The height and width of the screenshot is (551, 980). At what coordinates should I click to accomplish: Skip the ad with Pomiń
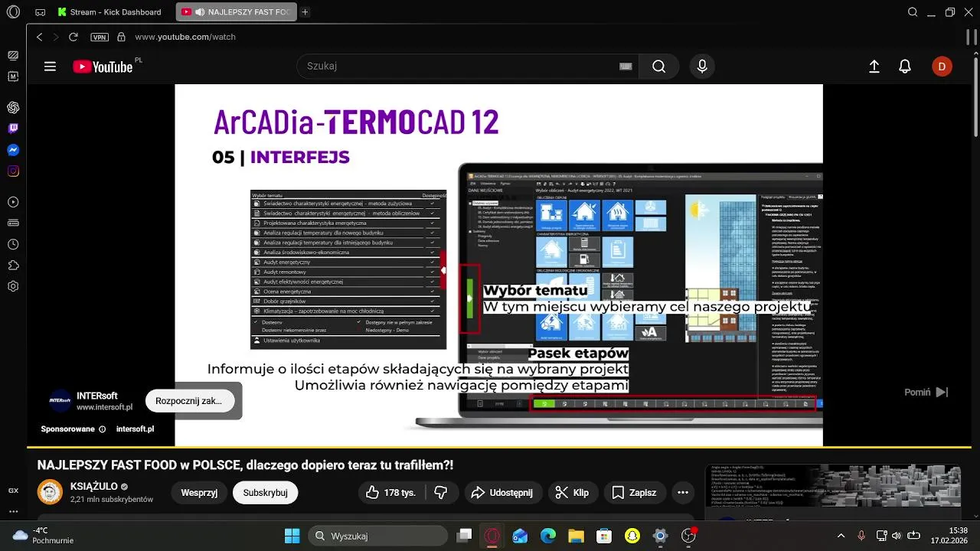click(x=926, y=392)
